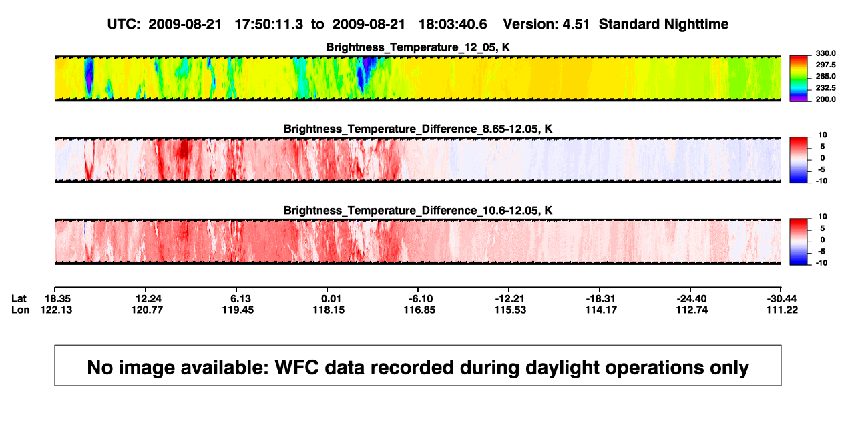This screenshot has width=868, height=445.
Task: Click the Lat axis label
Action: coord(19,298)
